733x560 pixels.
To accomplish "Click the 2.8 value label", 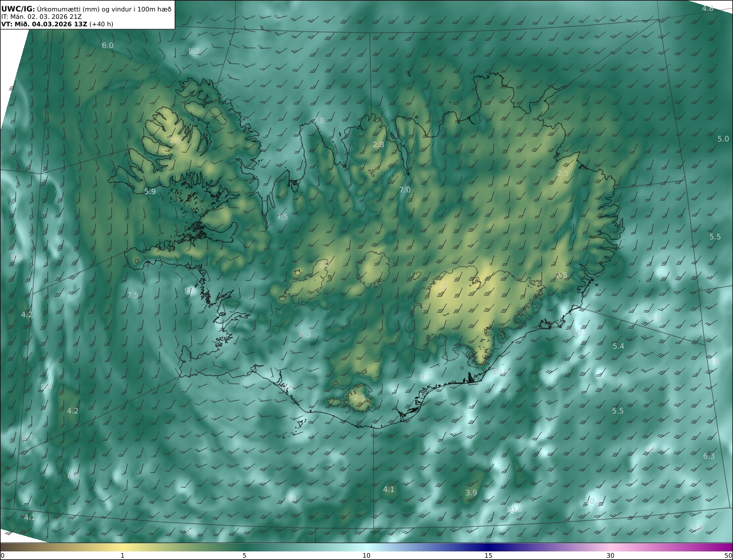I will click(x=379, y=144).
